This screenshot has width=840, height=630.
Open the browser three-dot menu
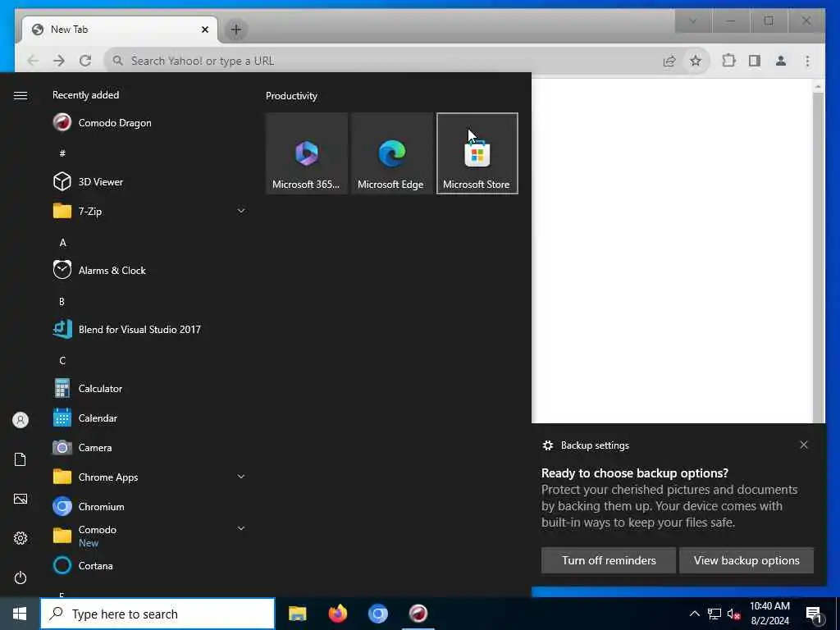tap(807, 61)
